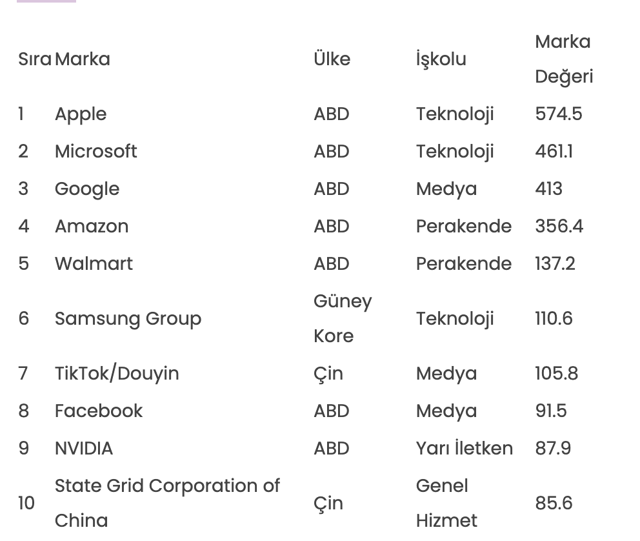Click the Google brand name

87,189
